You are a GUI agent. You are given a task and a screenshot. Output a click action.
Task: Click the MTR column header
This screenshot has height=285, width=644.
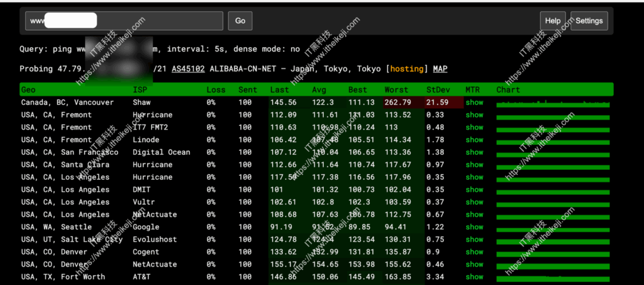point(472,89)
